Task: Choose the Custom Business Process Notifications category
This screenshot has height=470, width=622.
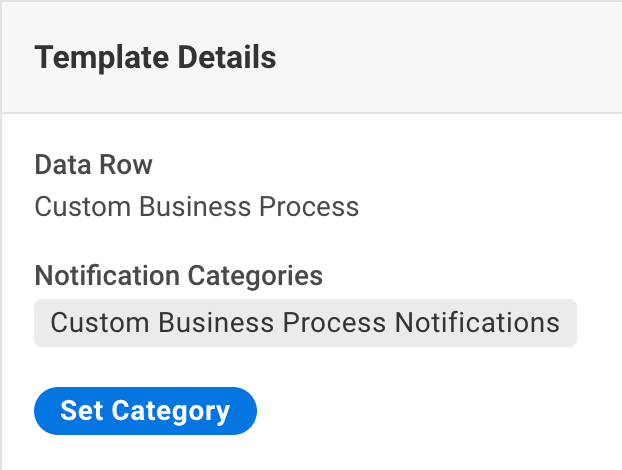Action: pyautogui.click(x=305, y=323)
